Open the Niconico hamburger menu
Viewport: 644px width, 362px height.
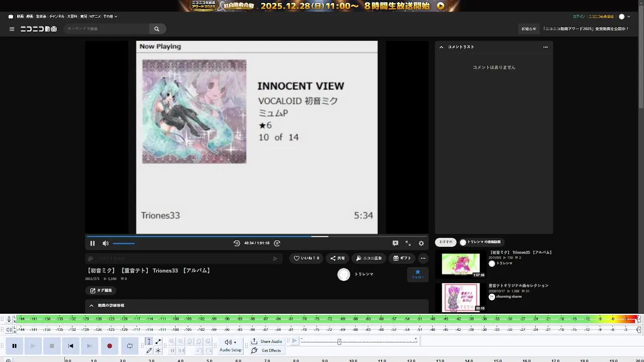pos(12,29)
